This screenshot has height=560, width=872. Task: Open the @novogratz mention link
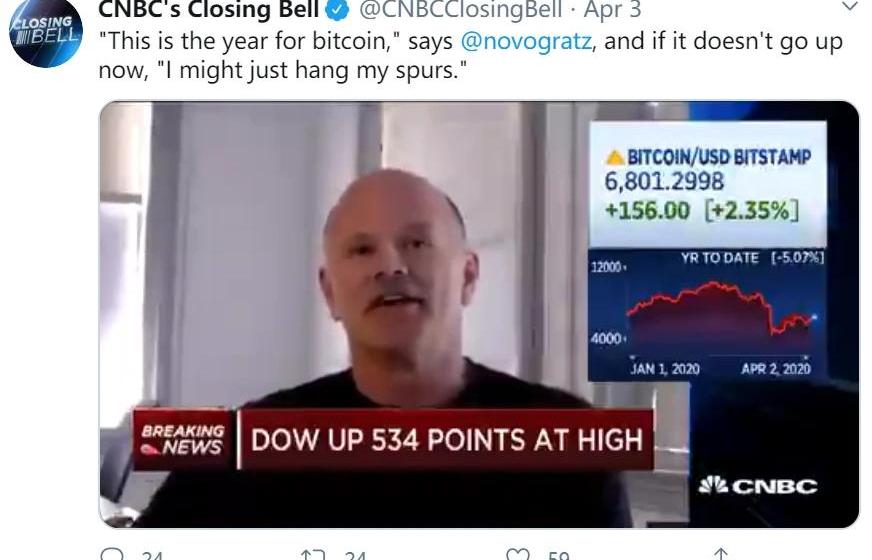tap(526, 41)
